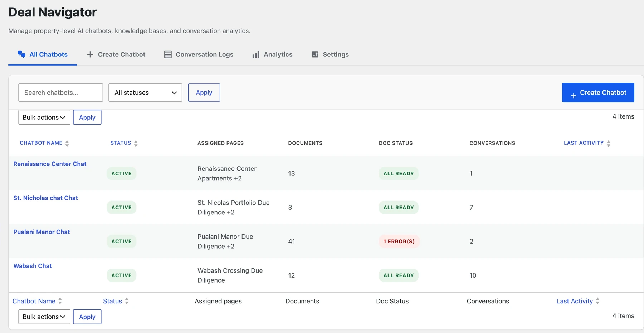Viewport: 644px width, 333px height.
Task: Go to Conversation Logs tab
Action: pyautogui.click(x=199, y=54)
